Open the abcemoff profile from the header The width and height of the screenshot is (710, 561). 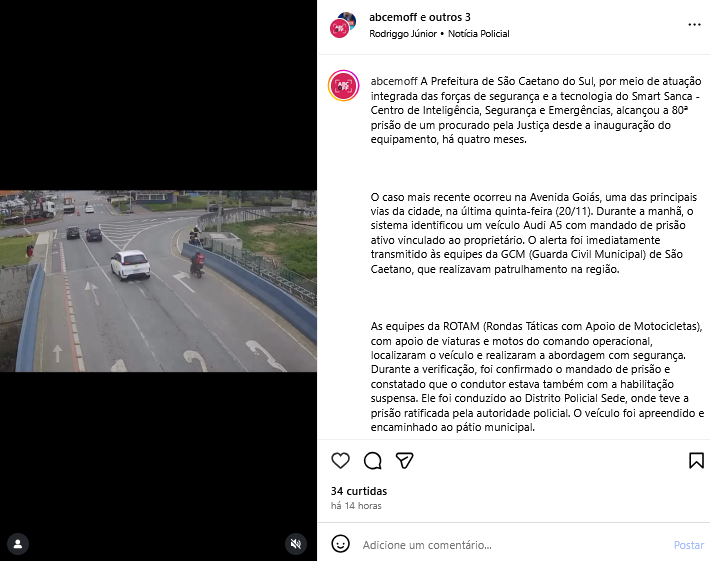pyautogui.click(x=393, y=17)
